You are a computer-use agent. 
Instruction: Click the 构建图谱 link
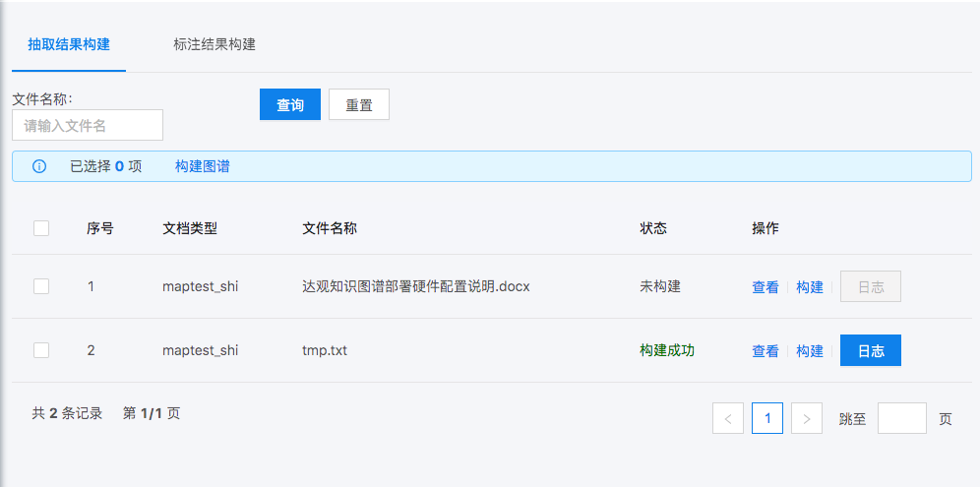coord(203,166)
